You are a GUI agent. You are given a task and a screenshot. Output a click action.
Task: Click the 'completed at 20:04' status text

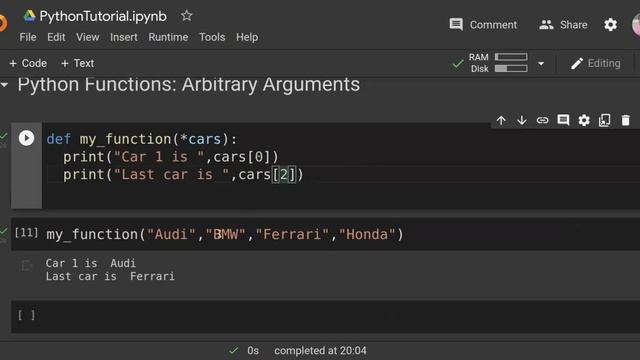(x=320, y=351)
